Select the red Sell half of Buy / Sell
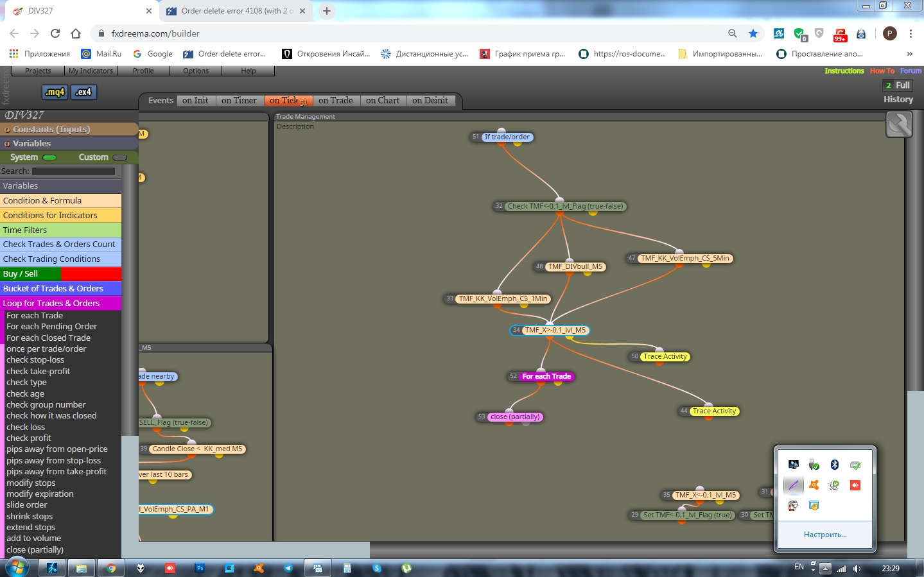This screenshot has width=924, height=577. [91, 274]
